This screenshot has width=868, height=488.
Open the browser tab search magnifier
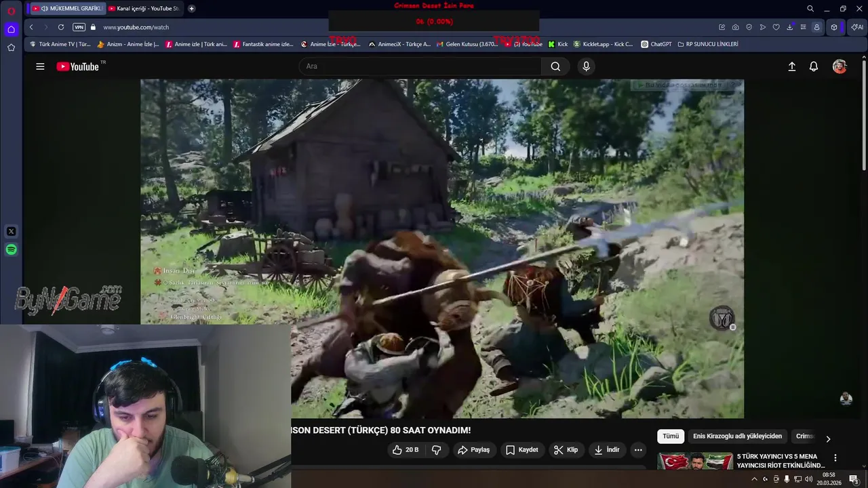coord(810,9)
